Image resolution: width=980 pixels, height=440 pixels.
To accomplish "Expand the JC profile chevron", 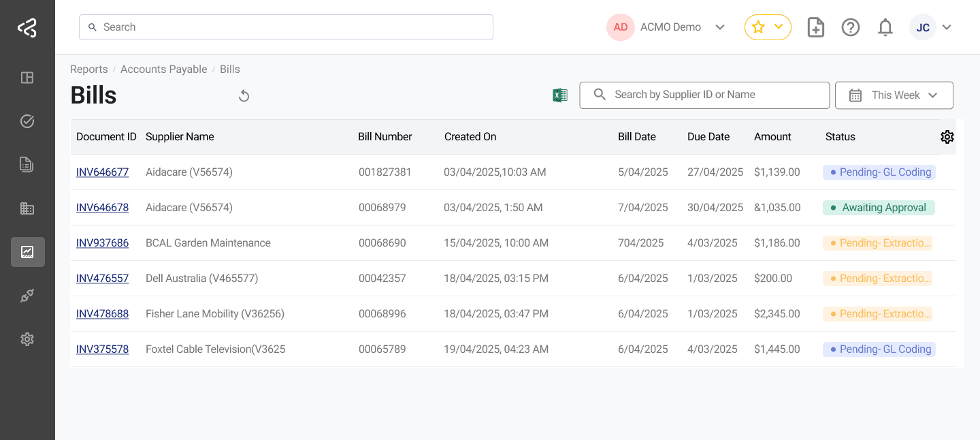I will tap(947, 27).
